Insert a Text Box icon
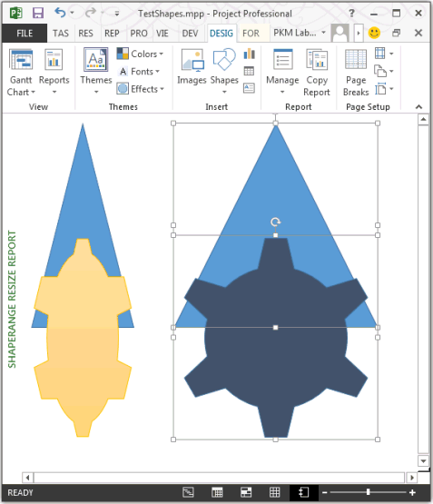433x504 pixels. point(249,88)
